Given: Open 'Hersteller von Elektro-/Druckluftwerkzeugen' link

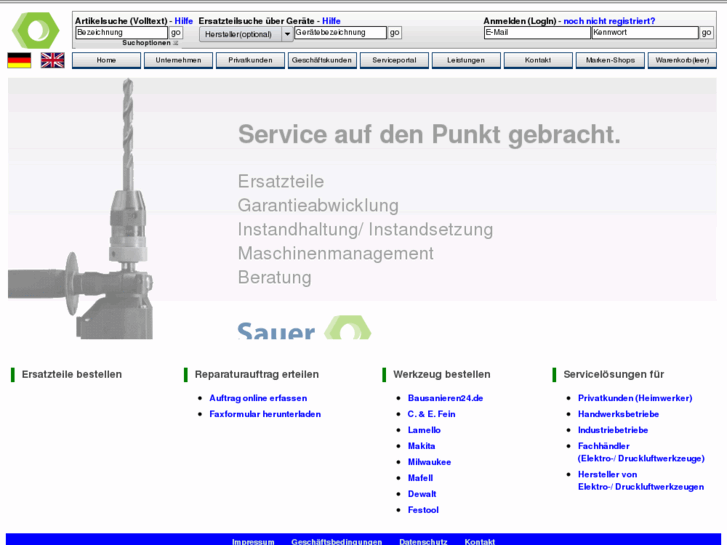Looking at the screenshot, I should pyautogui.click(x=640, y=481).
